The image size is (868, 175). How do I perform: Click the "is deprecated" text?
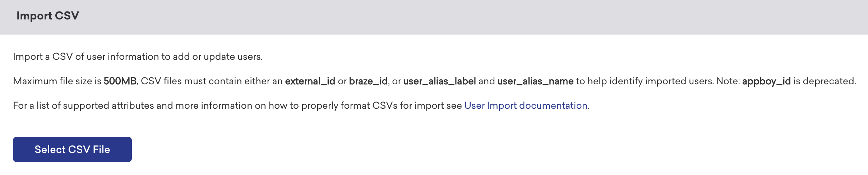pos(824,81)
